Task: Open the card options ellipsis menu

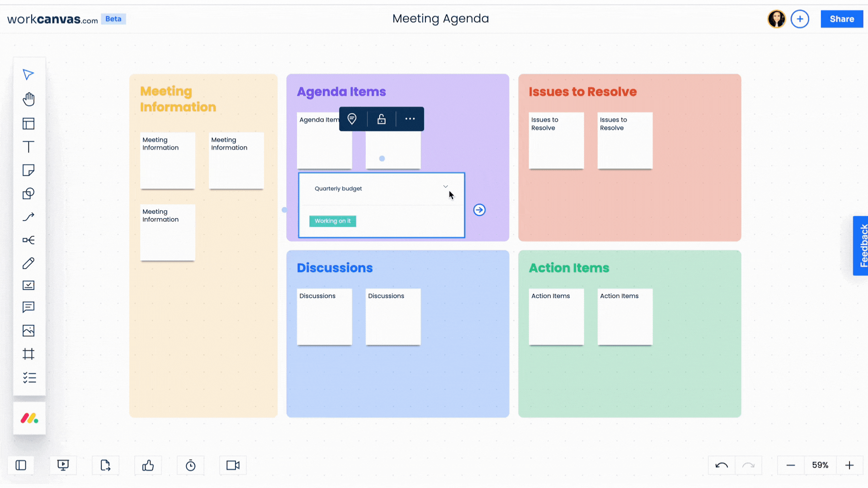Action: [410, 119]
